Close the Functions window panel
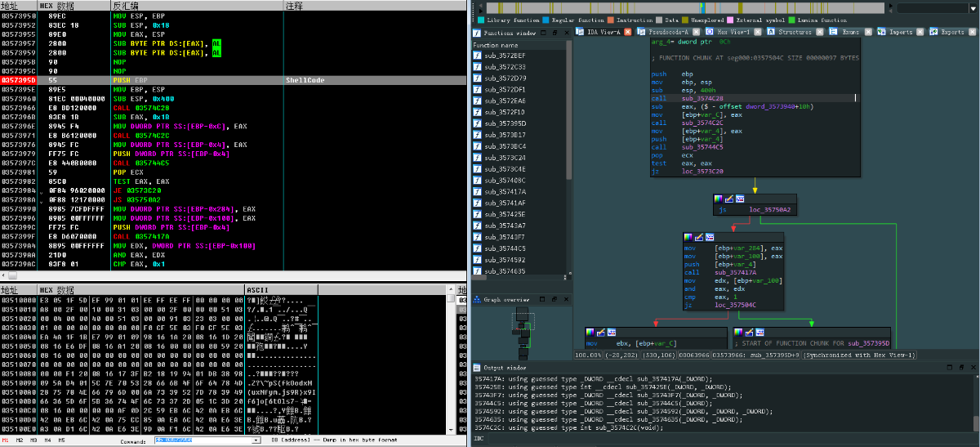Image resolution: width=980 pixels, height=447 pixels. click(565, 33)
